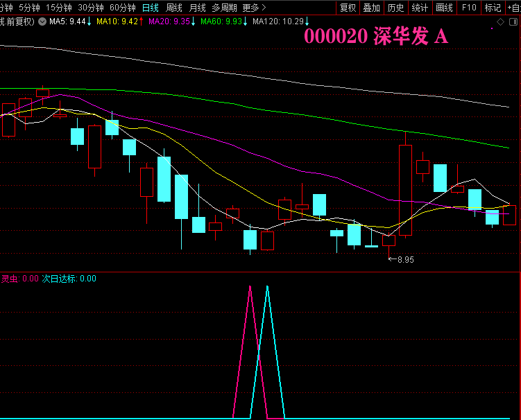
Task: Open the dropdown arrow beside 前复权
Action: (42, 22)
